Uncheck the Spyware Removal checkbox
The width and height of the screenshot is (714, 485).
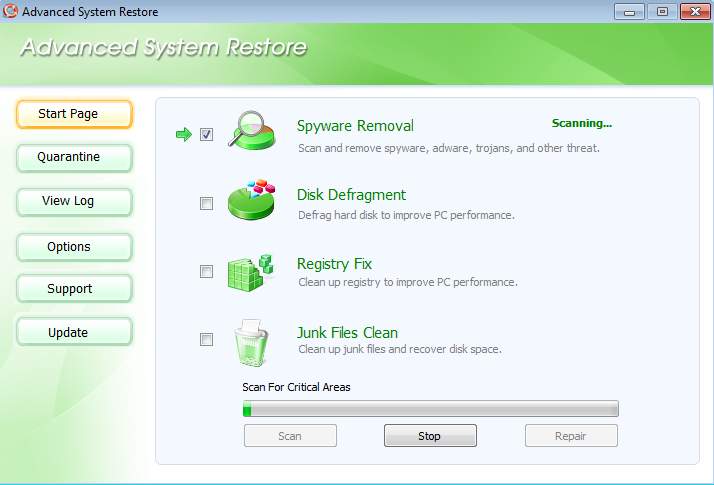(206, 134)
